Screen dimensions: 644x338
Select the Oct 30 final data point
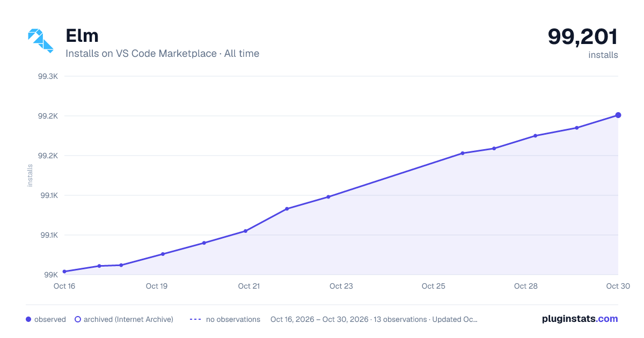pyautogui.click(x=618, y=115)
